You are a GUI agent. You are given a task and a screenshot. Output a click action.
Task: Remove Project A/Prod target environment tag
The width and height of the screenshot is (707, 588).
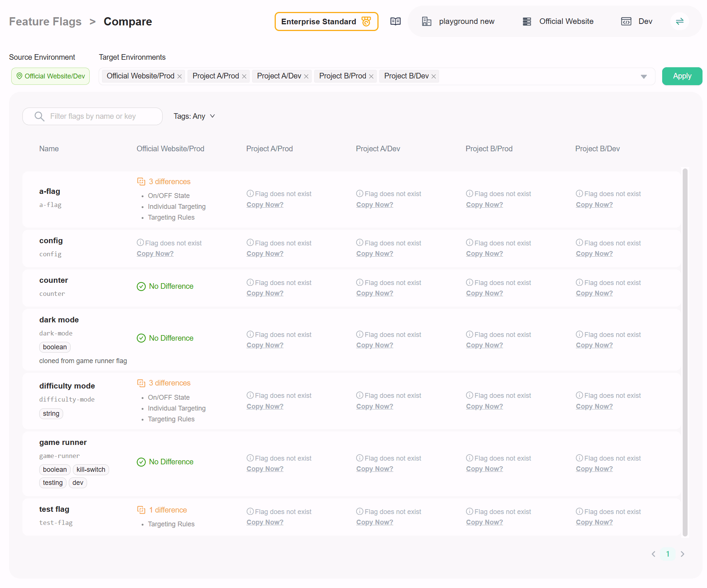pos(244,76)
